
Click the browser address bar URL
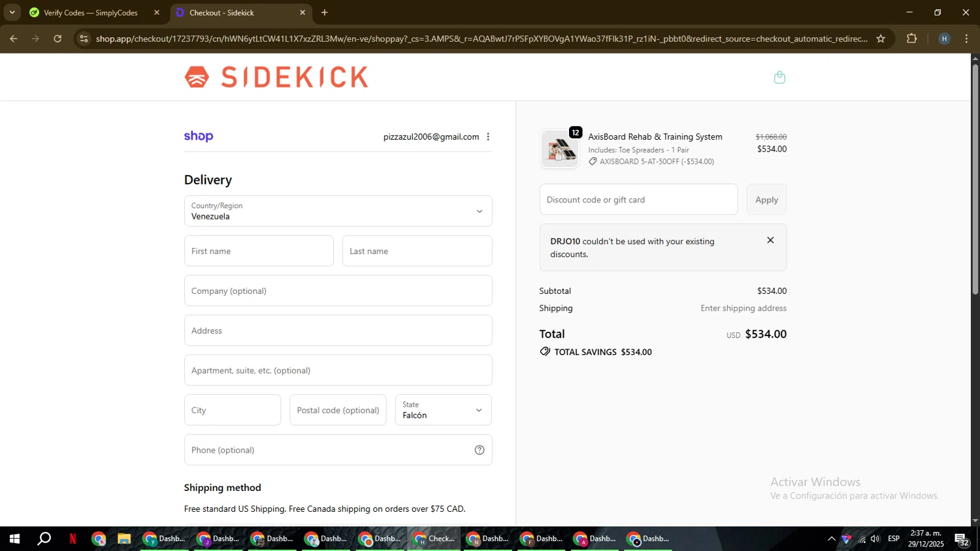pos(482,39)
